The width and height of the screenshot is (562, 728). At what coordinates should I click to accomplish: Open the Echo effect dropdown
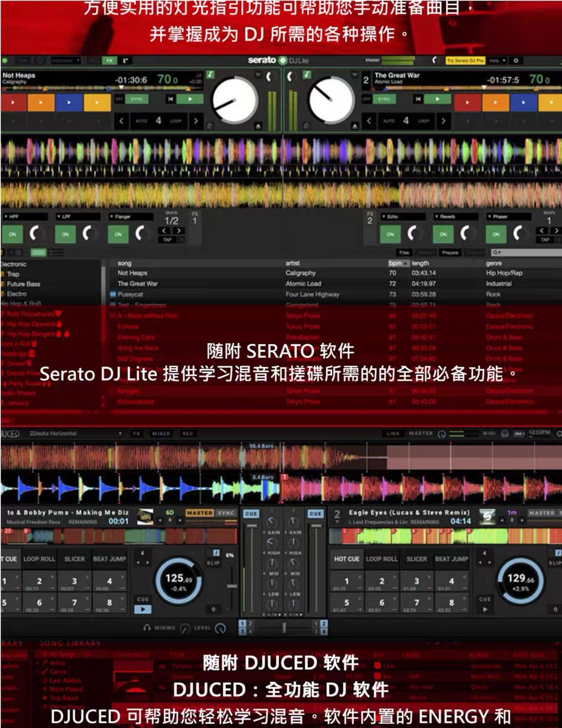click(403, 217)
